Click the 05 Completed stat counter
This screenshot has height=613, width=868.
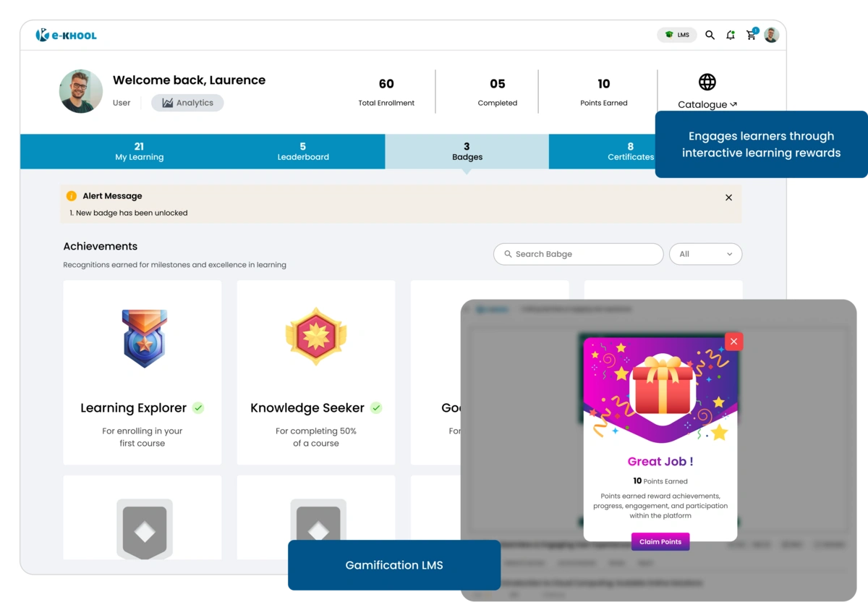[x=497, y=91]
